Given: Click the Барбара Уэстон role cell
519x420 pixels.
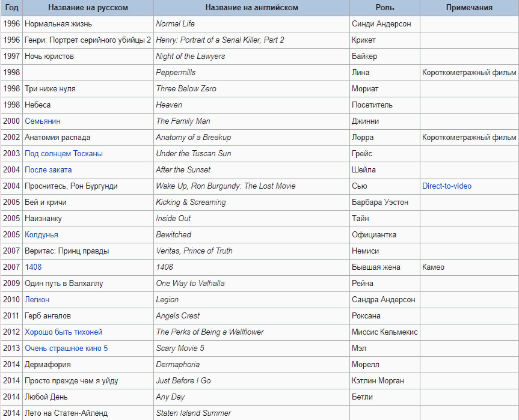Looking at the screenshot, I should click(x=385, y=202).
